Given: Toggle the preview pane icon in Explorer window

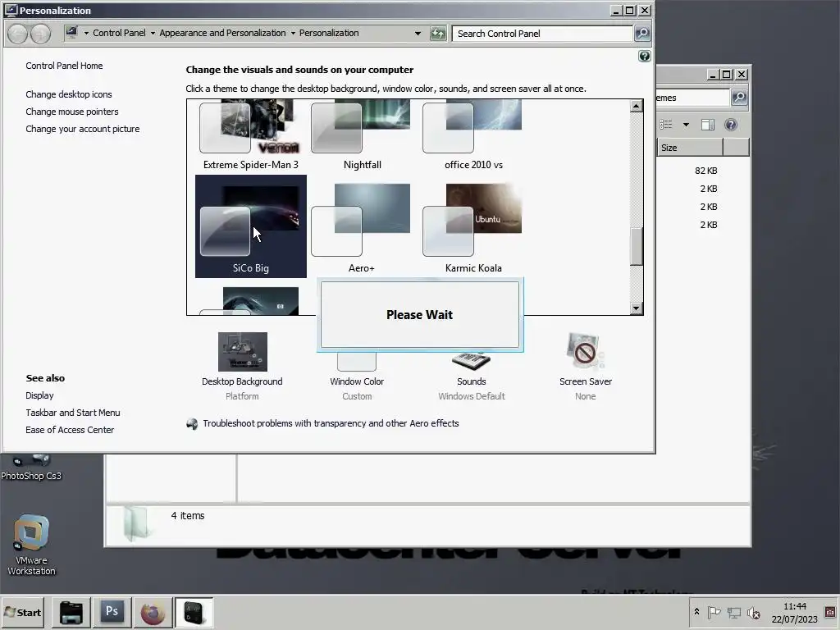Looking at the screenshot, I should point(708,125).
